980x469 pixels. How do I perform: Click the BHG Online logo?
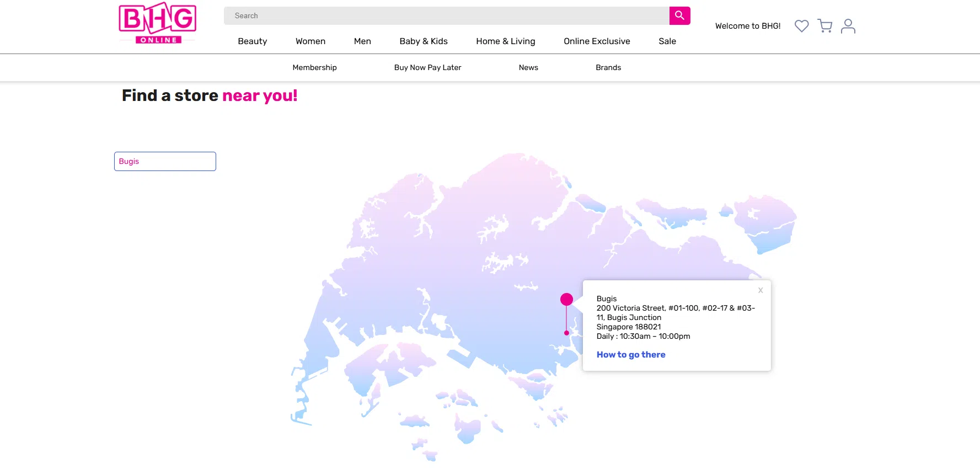click(158, 23)
